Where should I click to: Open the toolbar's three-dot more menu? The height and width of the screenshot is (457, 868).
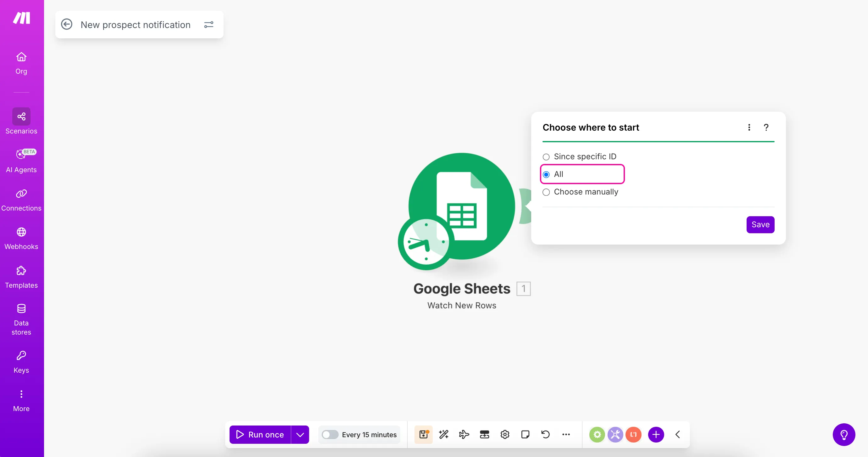pyautogui.click(x=566, y=435)
